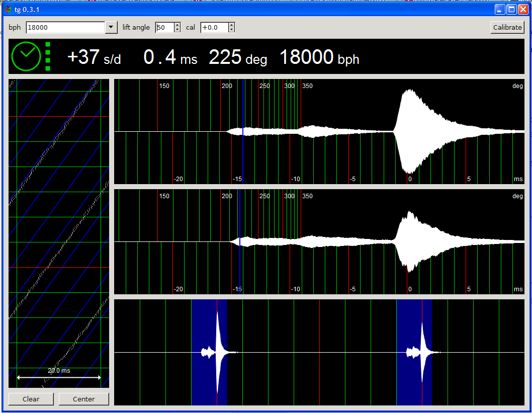The image size is (532, 413).
Task: Close the tg 0.3.1 window
Action: click(523, 10)
